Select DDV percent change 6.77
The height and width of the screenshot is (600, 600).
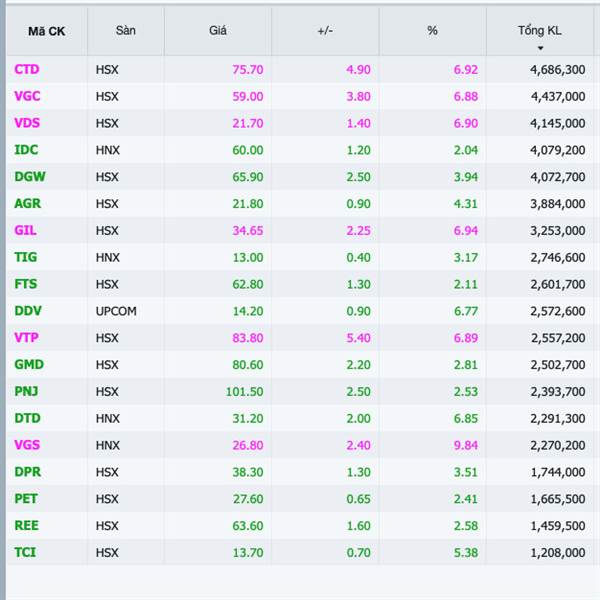(x=466, y=311)
